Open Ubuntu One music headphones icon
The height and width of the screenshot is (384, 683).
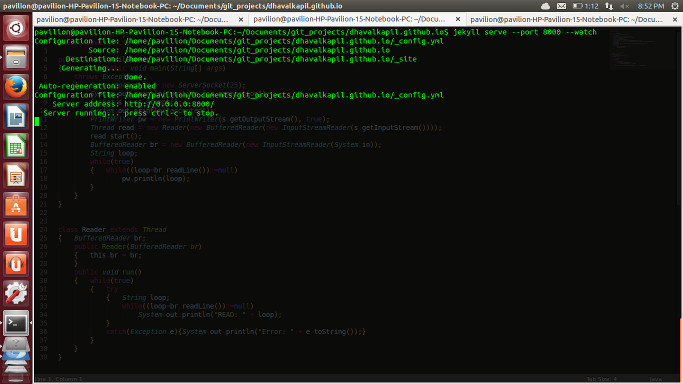pos(16,264)
